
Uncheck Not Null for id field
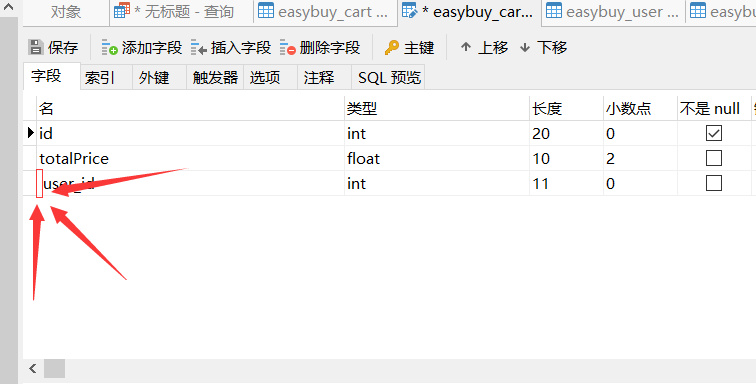(714, 133)
